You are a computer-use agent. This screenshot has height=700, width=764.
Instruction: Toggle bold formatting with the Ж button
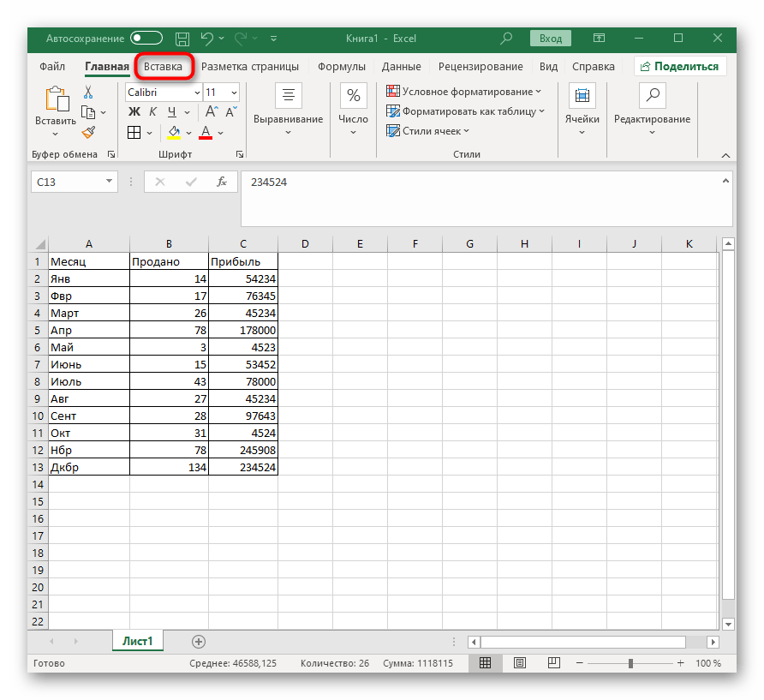pos(134,111)
